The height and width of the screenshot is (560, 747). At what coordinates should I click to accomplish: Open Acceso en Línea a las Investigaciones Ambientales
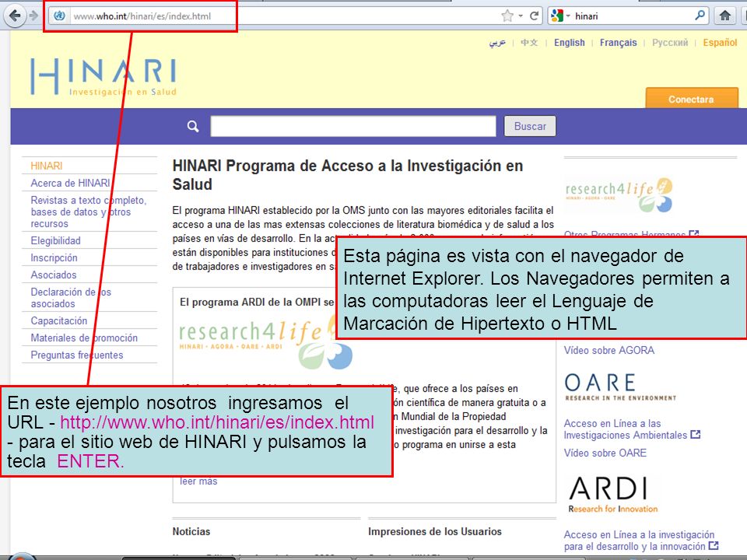(x=626, y=429)
